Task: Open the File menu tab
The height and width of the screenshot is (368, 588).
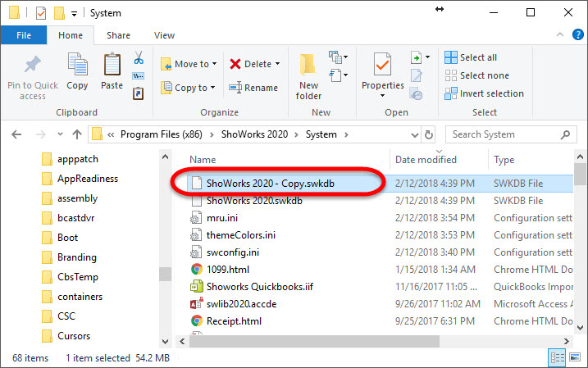Action: pyautogui.click(x=24, y=35)
